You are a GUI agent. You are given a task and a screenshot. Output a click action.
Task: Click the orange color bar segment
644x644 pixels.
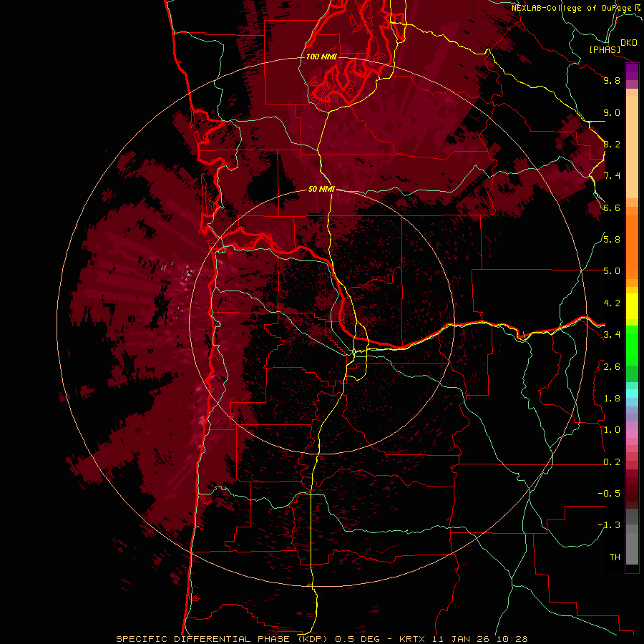coord(632,247)
